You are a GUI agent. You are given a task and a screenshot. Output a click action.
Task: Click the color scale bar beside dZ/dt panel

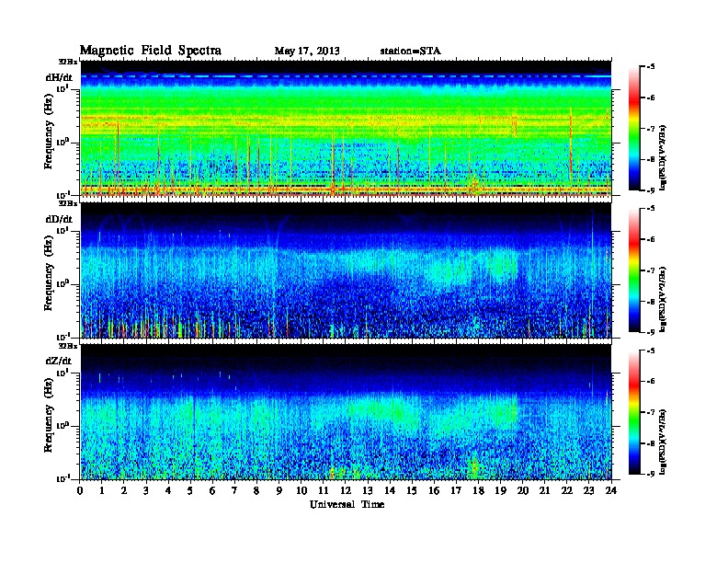coord(634,412)
